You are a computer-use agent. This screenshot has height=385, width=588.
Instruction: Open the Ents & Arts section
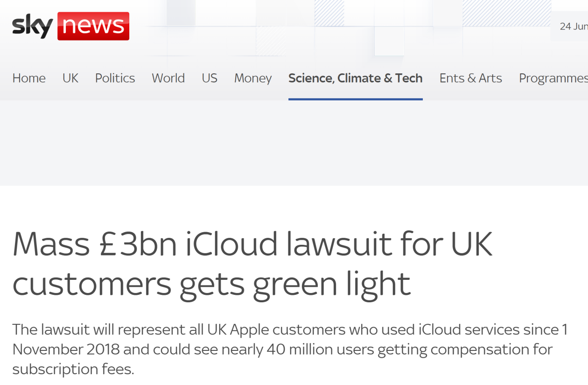[x=471, y=78]
